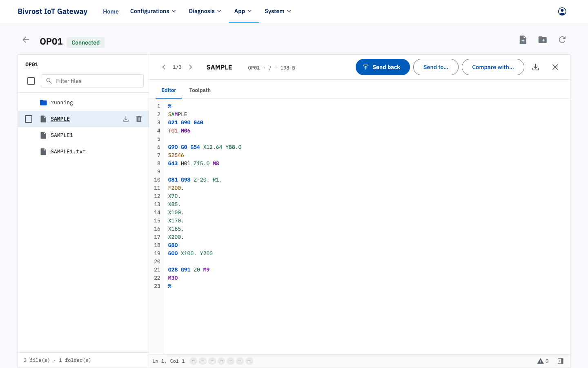Viewport: 588px width, 368px height.
Task: Expand the Configurations menu
Action: 153,11
